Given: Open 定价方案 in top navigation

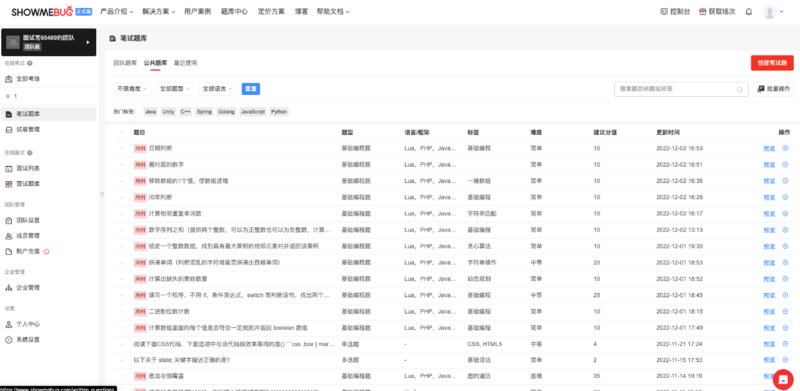Looking at the screenshot, I should click(271, 11).
